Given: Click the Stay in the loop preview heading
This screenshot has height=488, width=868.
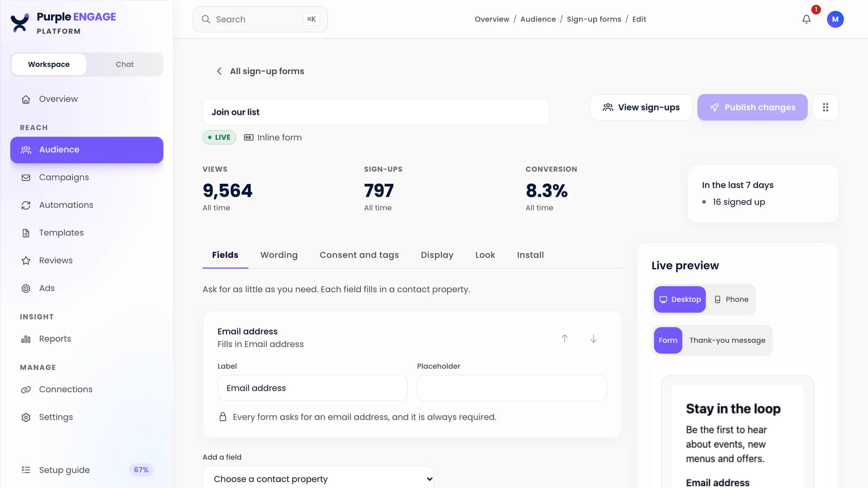Looking at the screenshot, I should [733, 408].
